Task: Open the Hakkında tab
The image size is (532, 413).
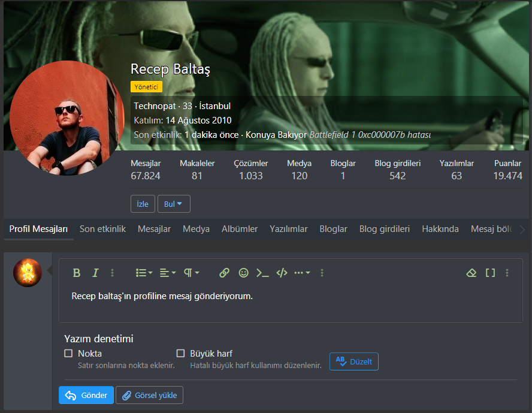Action: (x=440, y=229)
